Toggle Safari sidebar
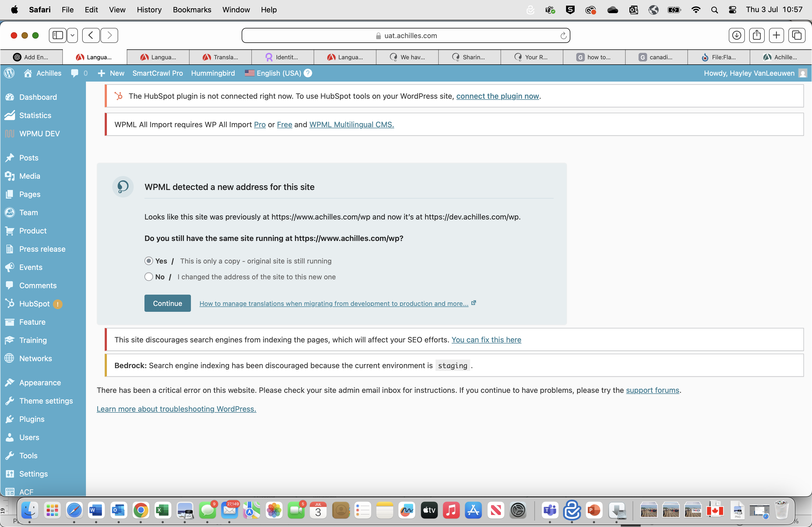Image resolution: width=812 pixels, height=527 pixels. pos(58,35)
